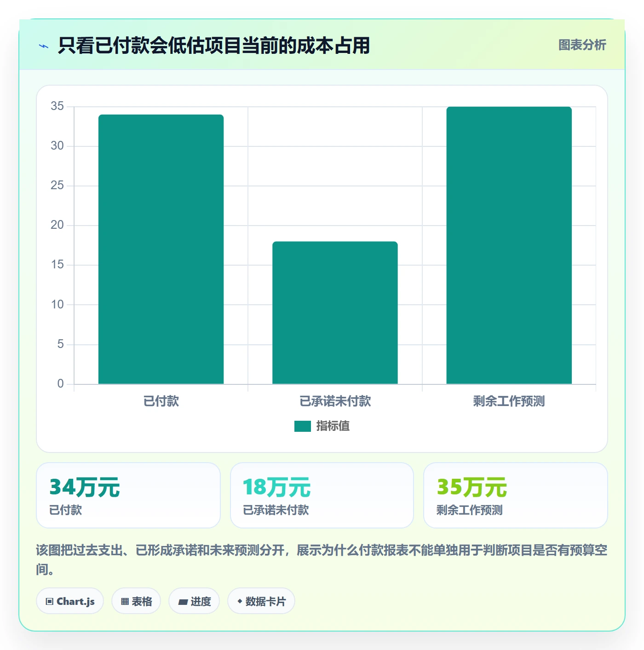This screenshot has width=644, height=650.
Task: Click the diamond icon in 数据卡片 chip
Action: (240, 601)
